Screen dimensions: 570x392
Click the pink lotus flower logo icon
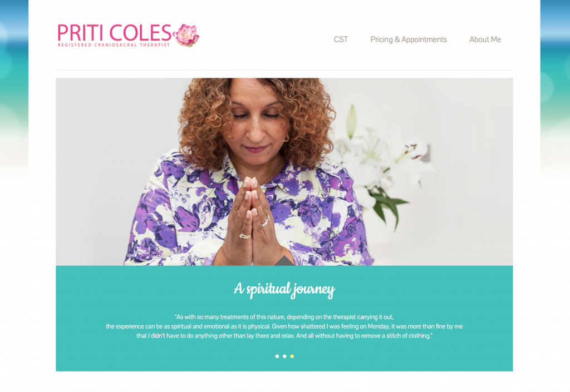click(x=186, y=35)
